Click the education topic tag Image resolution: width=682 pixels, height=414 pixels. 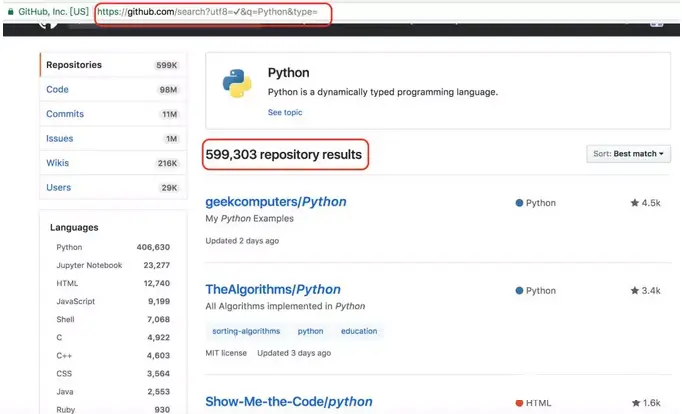coord(359,331)
